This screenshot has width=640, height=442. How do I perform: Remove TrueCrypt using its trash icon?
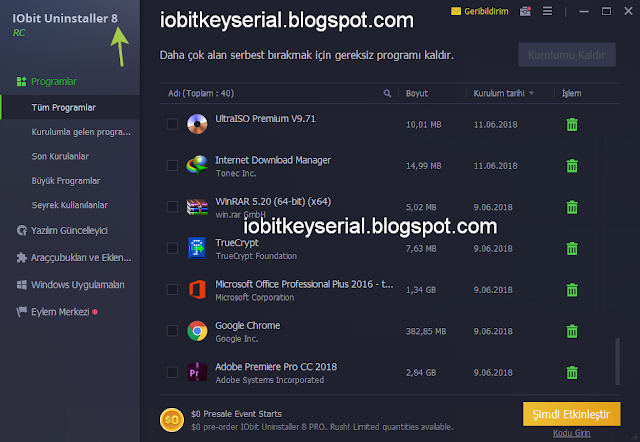pos(572,248)
